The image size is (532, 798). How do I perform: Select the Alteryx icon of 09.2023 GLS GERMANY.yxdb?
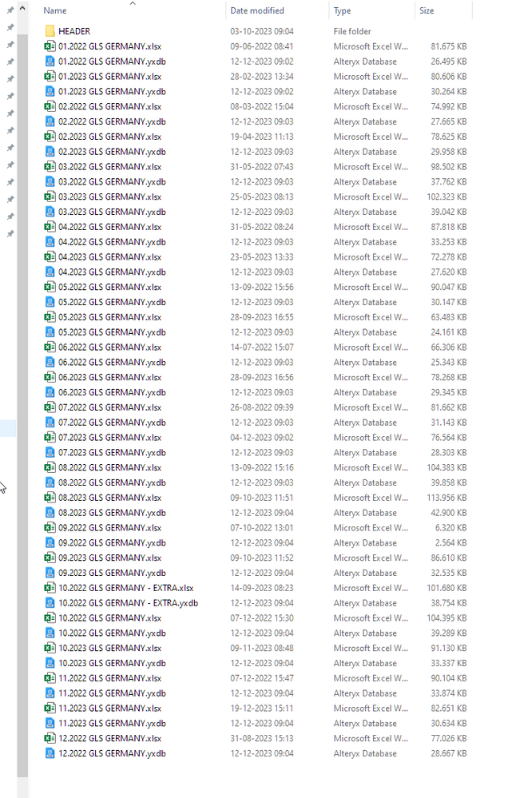pos(50,573)
